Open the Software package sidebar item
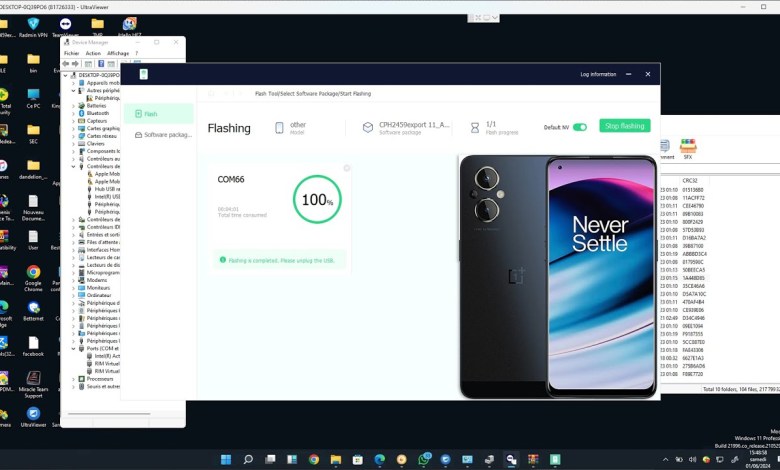Image resolution: width=780 pixels, height=470 pixels. 166,134
